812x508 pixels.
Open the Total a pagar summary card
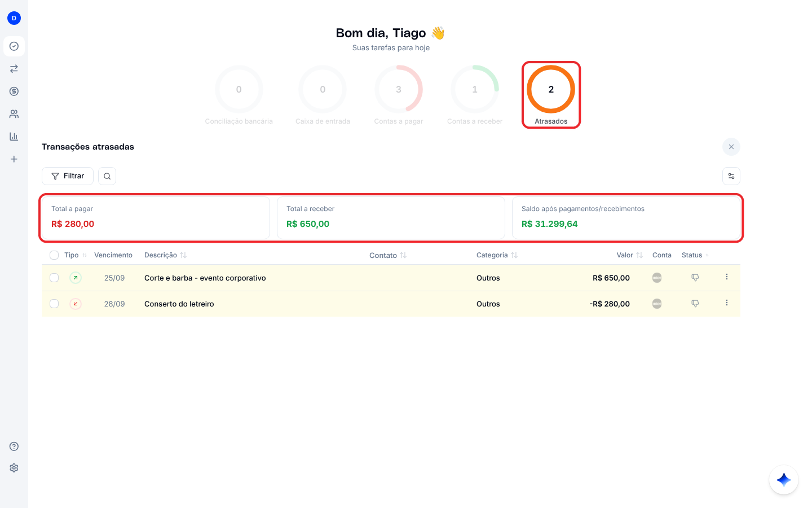tap(156, 218)
